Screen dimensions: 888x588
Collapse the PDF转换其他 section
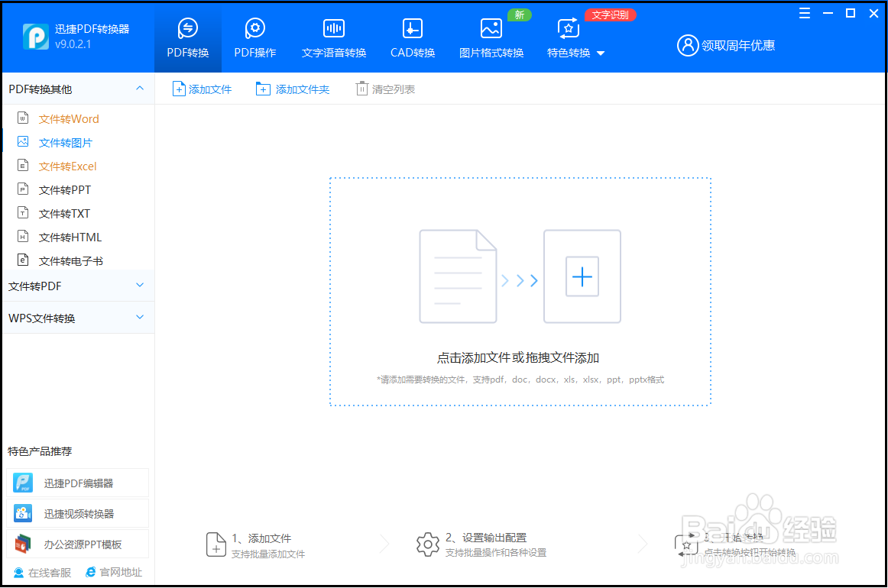pos(139,89)
